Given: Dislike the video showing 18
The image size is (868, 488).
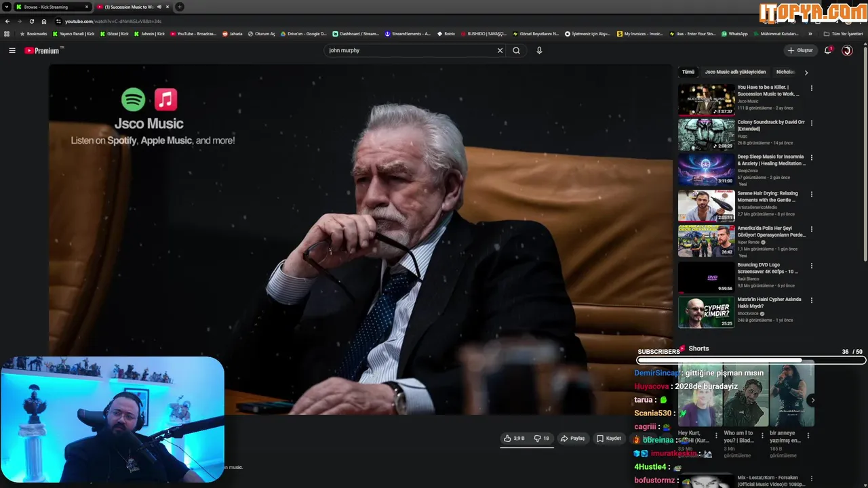Looking at the screenshot, I should [542, 439].
